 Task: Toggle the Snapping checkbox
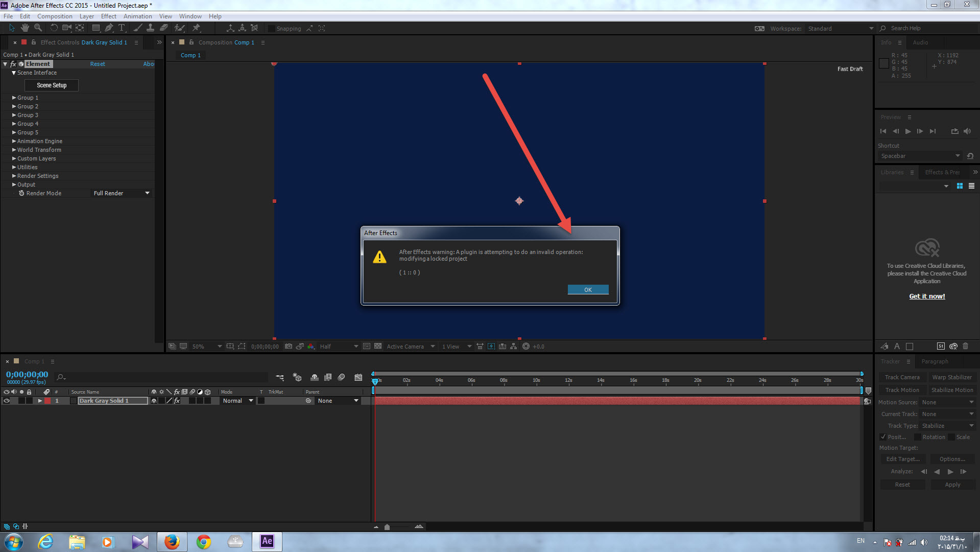272,29
